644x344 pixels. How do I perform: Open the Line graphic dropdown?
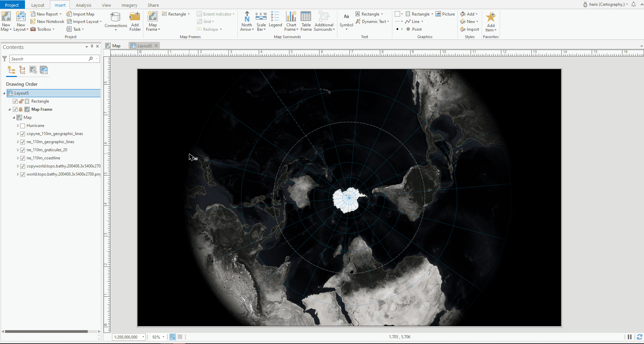coord(422,22)
